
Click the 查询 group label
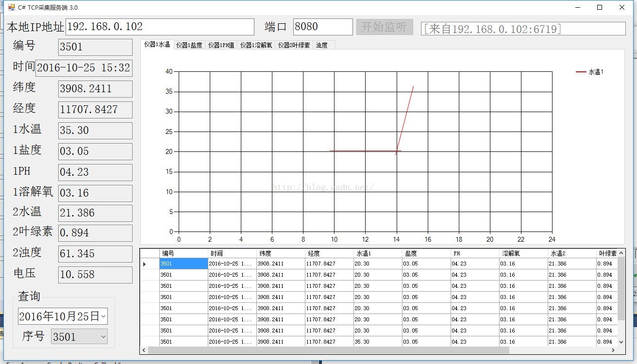pyautogui.click(x=29, y=297)
